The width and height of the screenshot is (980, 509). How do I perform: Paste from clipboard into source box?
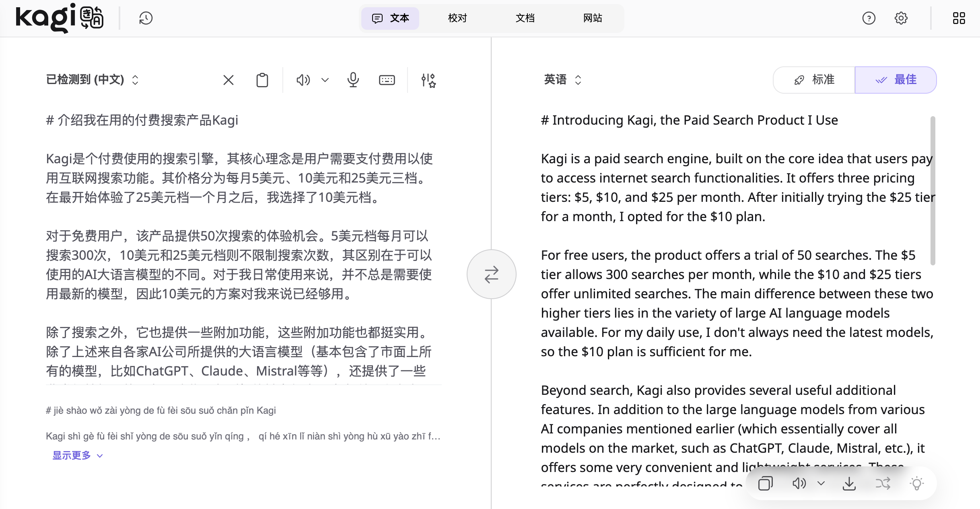(x=262, y=80)
